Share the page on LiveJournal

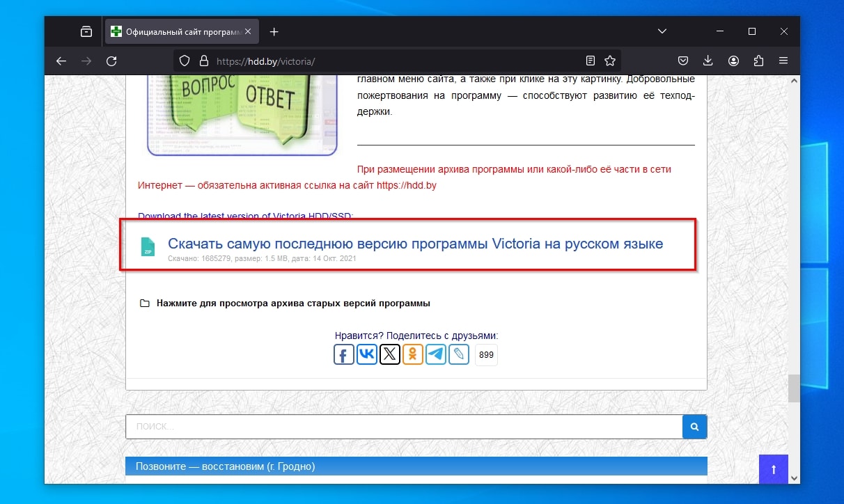point(459,354)
